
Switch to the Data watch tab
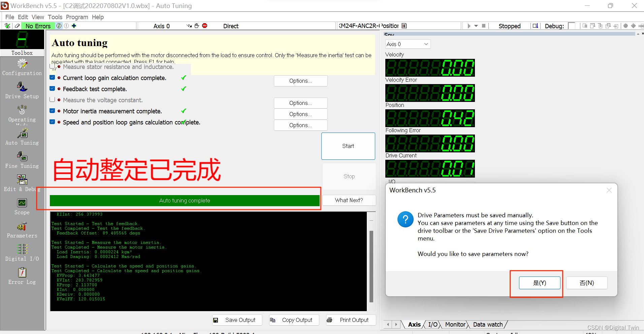coord(488,325)
